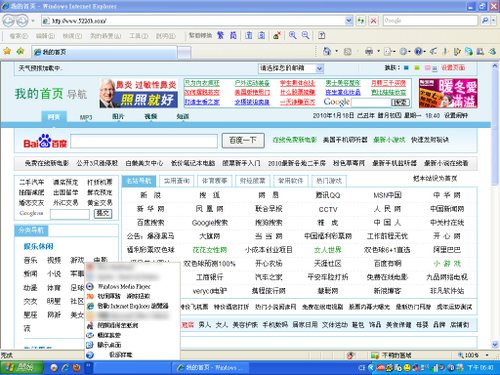This screenshot has width=500, height=375.
Task: Click the red Stop loading icon
Action: coord(374,21)
